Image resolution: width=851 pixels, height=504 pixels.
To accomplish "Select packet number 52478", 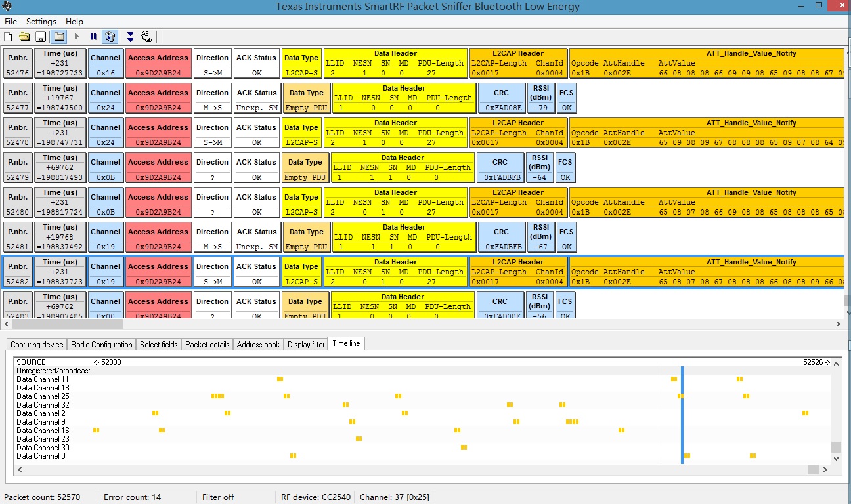I will pos(18,142).
